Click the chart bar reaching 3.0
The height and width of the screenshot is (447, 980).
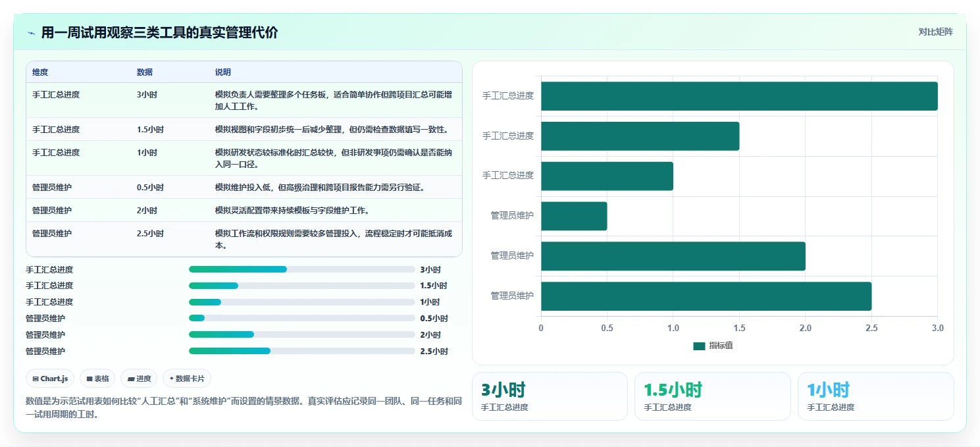point(739,96)
